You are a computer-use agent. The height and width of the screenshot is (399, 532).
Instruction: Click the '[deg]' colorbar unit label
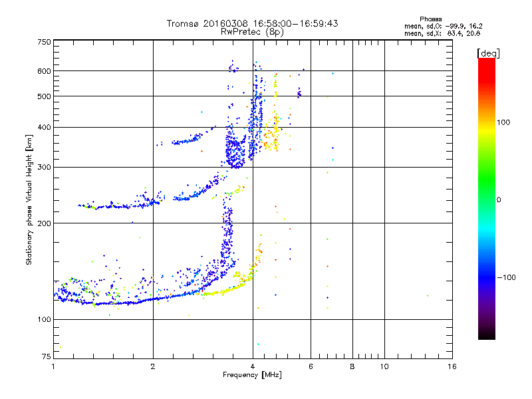[x=488, y=53]
